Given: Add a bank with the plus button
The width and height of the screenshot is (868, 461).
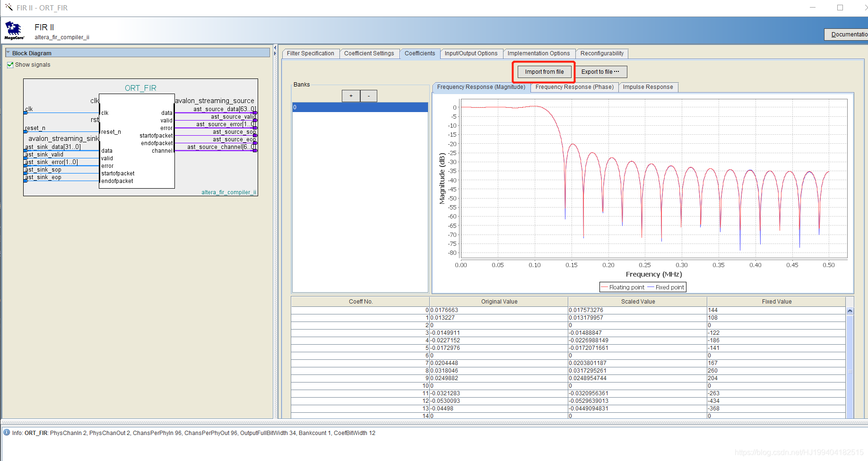Looking at the screenshot, I should (351, 96).
